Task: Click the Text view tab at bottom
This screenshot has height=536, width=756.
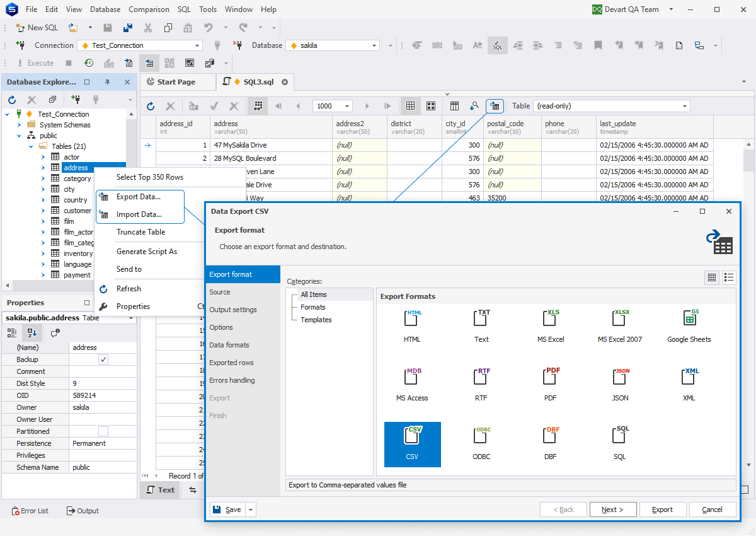Action: click(x=160, y=490)
